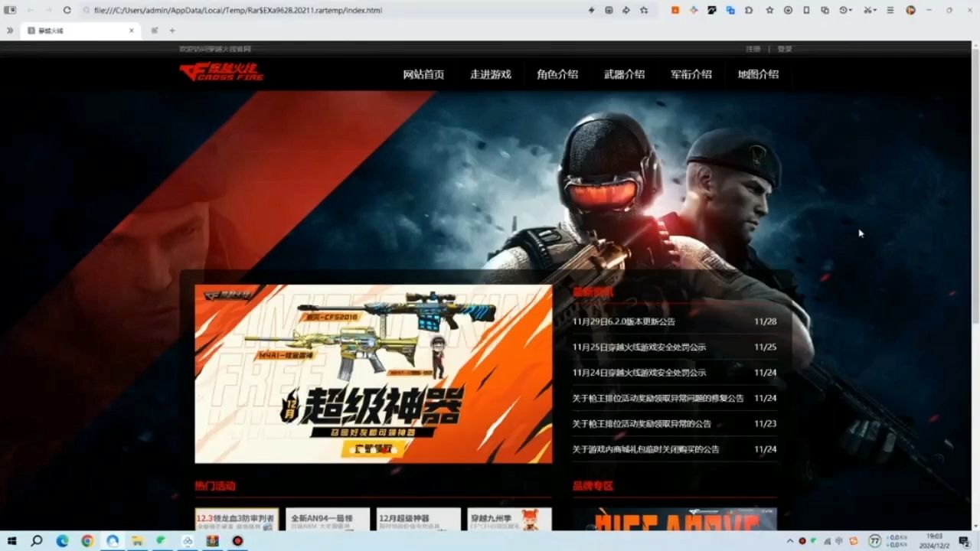
Task: Click the lightning speed-mode icon in address bar
Action: pyautogui.click(x=591, y=10)
